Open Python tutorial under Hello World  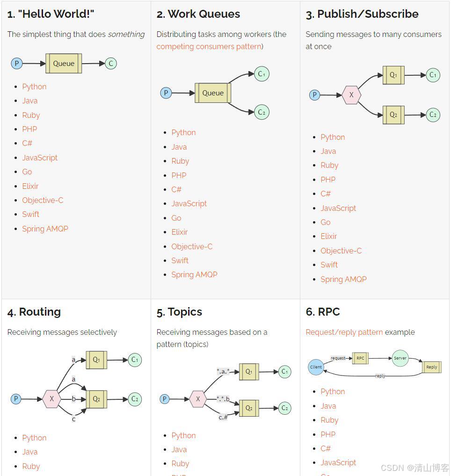tap(34, 87)
